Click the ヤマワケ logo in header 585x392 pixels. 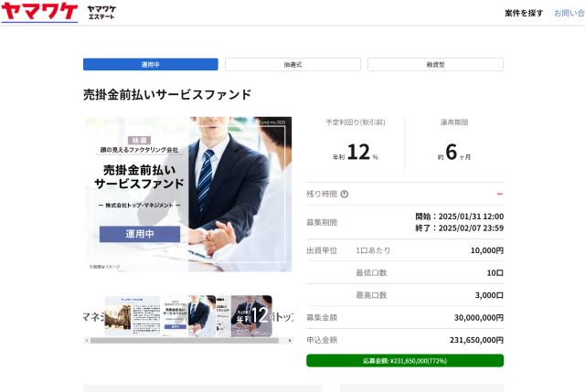pos(39,12)
